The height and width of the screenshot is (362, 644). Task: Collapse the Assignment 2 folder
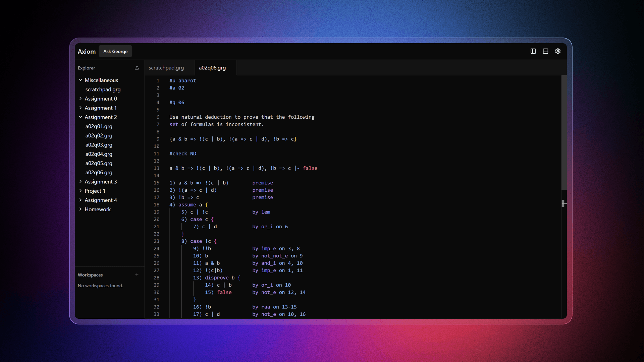coord(101,117)
